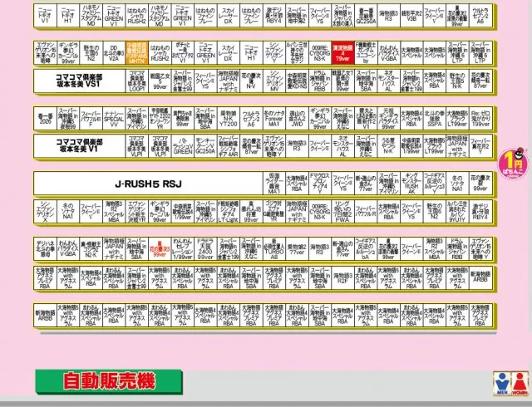The image size is (532, 407).
Task: Select the 元祖ギンギラパラダイス 99ver cell
Action: [x=388, y=119]
